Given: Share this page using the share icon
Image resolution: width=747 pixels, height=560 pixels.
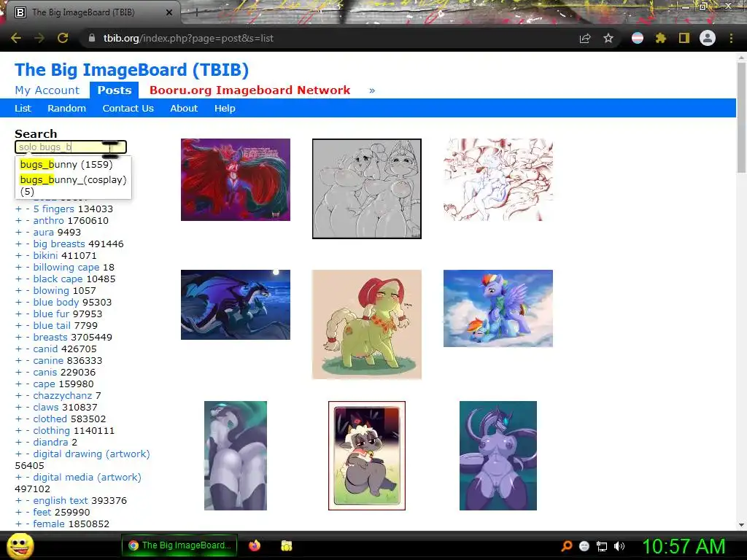Looking at the screenshot, I should (585, 38).
